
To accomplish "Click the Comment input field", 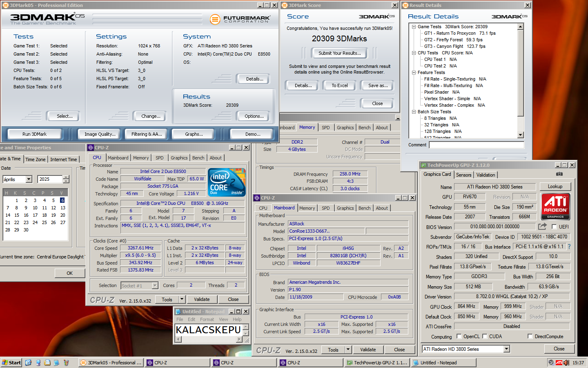I will 476,145.
